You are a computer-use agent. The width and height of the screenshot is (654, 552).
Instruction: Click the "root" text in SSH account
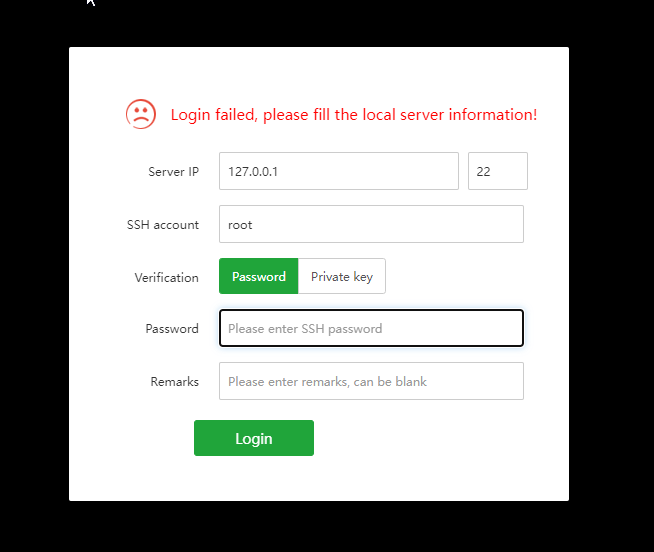point(240,225)
